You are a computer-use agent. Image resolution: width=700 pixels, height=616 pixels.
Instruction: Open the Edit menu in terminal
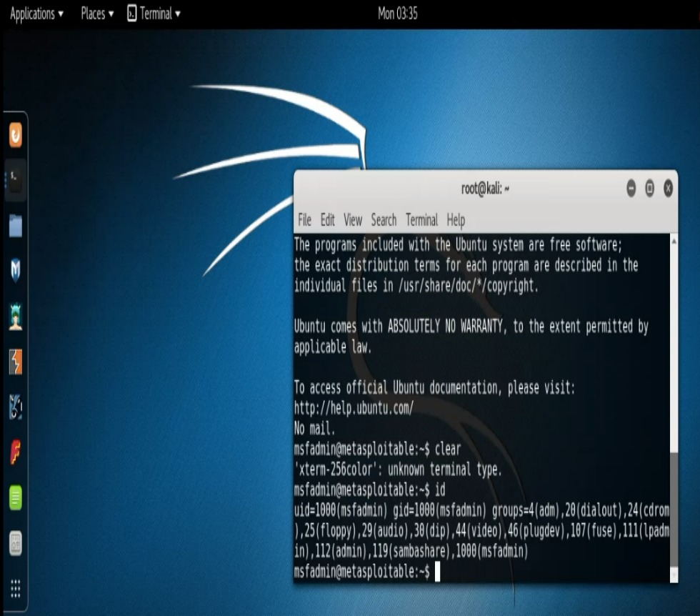click(327, 220)
